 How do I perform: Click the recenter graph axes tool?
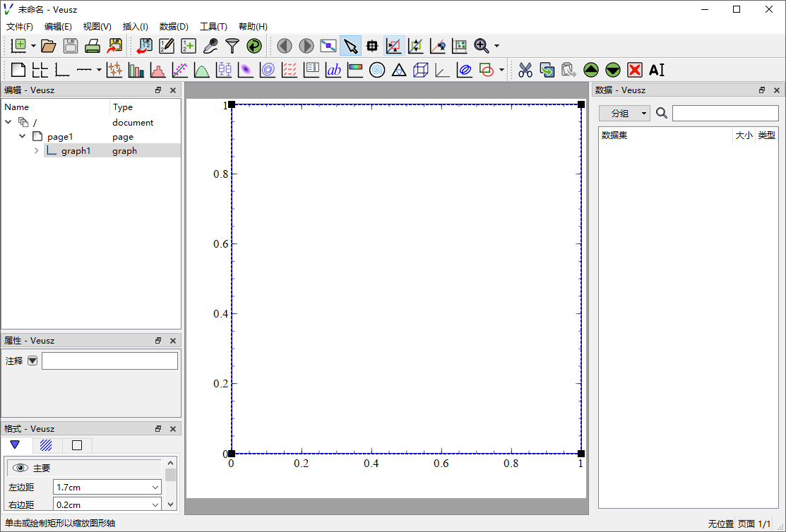point(438,46)
